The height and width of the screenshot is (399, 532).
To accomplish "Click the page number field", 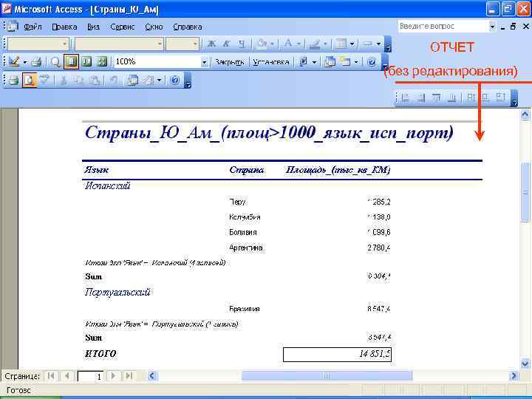I will click(90, 376).
